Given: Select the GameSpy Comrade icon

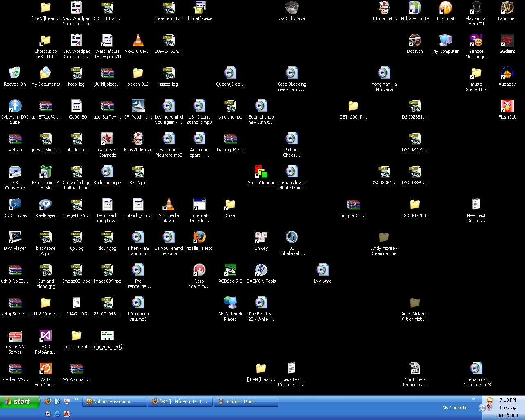Looking at the screenshot, I should [107, 144].
